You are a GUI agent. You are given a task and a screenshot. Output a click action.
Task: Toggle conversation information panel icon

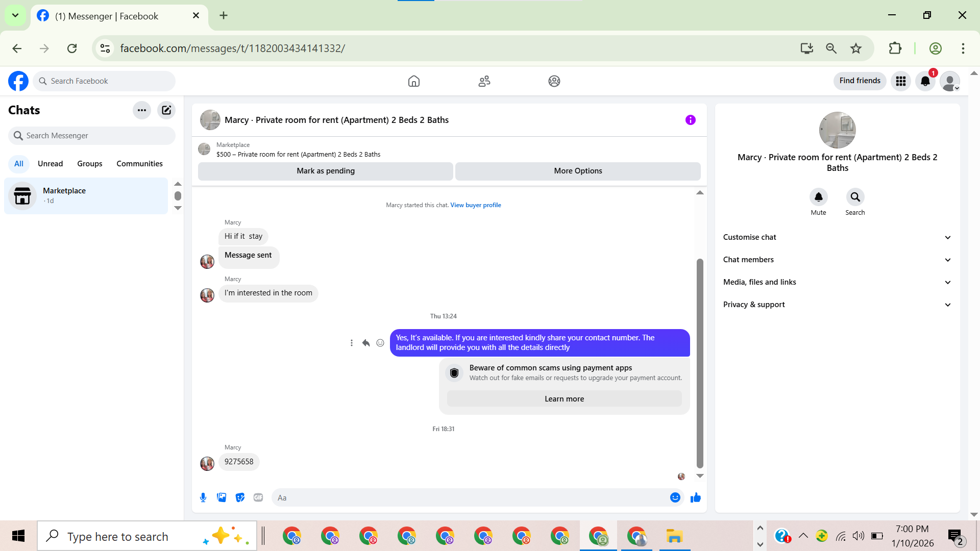pyautogui.click(x=690, y=120)
